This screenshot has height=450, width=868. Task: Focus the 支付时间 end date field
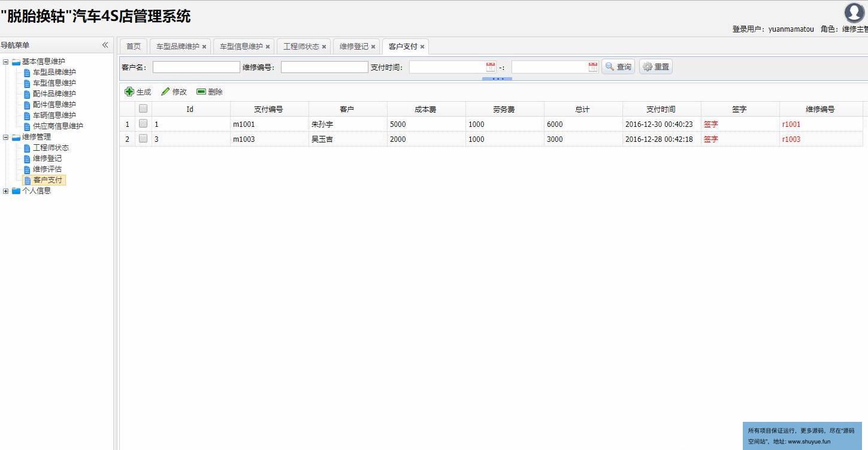[549, 67]
